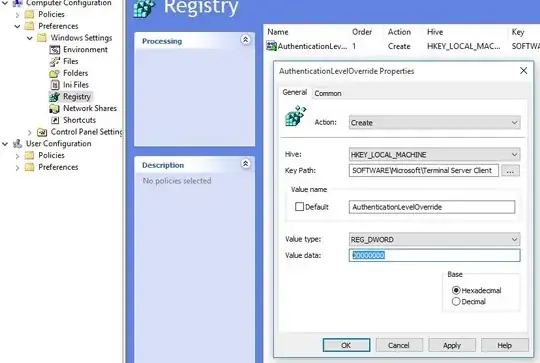The width and height of the screenshot is (540, 363).
Task: Collapse the Description panel
Action: click(x=246, y=164)
